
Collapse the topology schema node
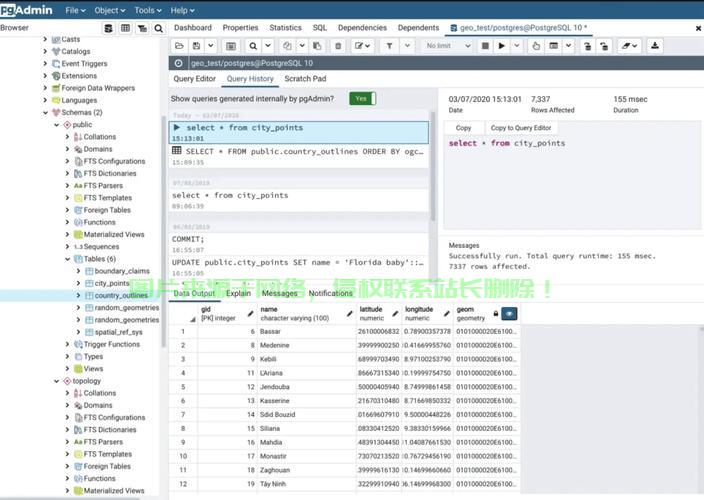(57, 381)
